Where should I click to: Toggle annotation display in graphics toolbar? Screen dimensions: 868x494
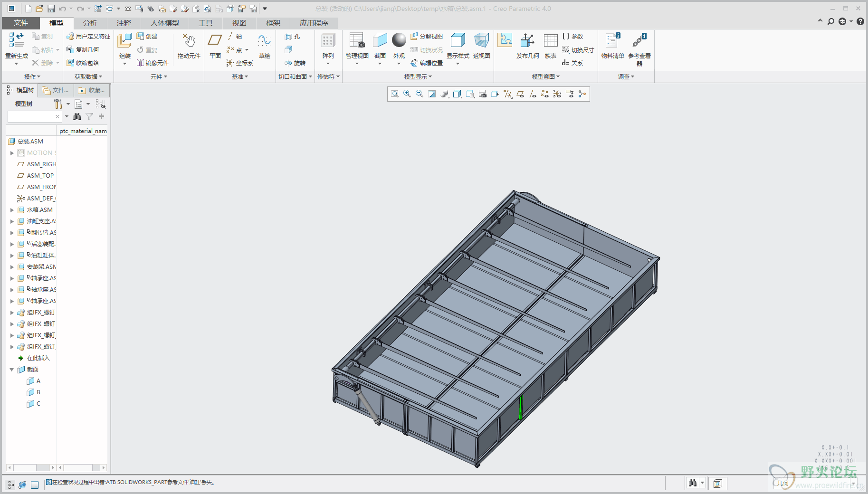click(x=570, y=94)
